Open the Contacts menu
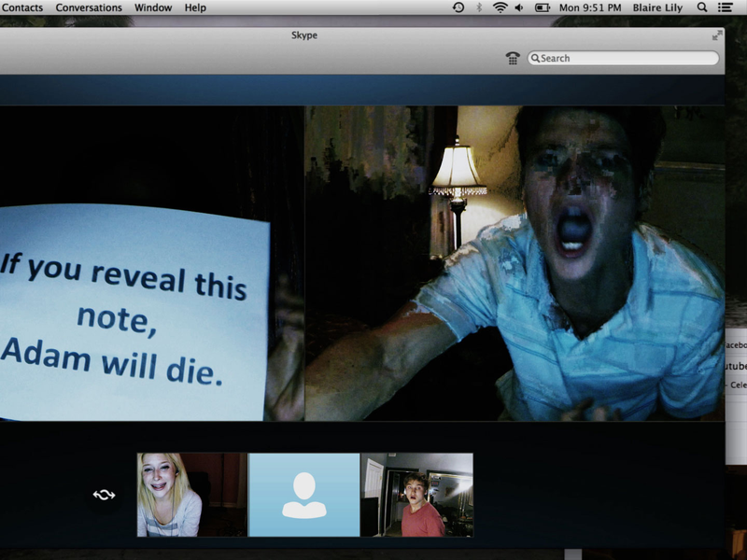Viewport: 747px width, 560px height. 21,7
